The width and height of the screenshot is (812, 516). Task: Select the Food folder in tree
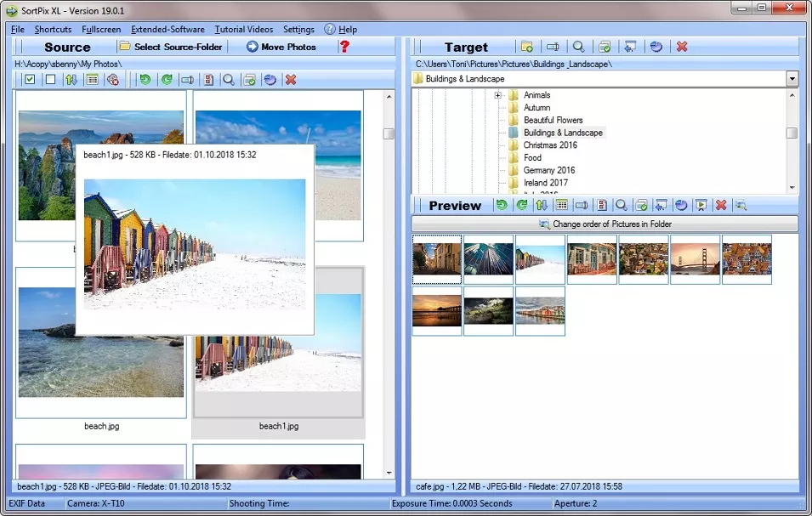532,157
